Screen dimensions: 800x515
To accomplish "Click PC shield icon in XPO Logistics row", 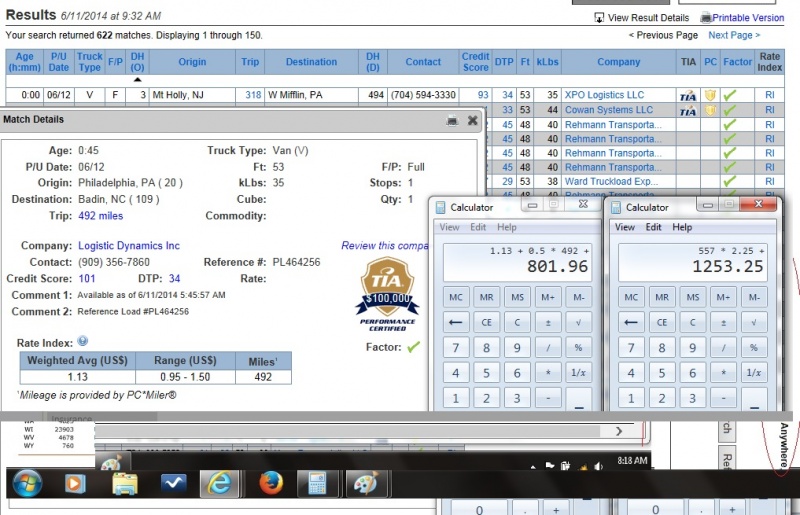I will tap(710, 95).
